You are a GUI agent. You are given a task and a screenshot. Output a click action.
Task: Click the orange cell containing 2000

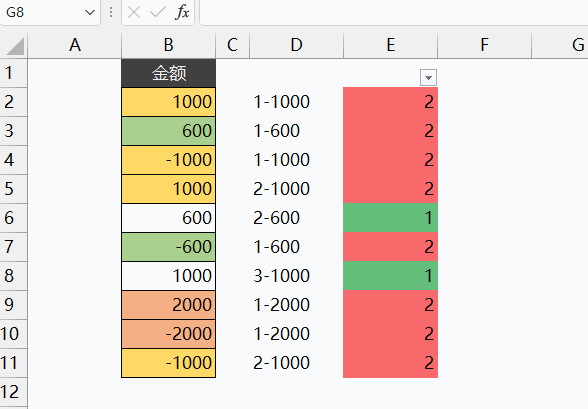(x=168, y=305)
